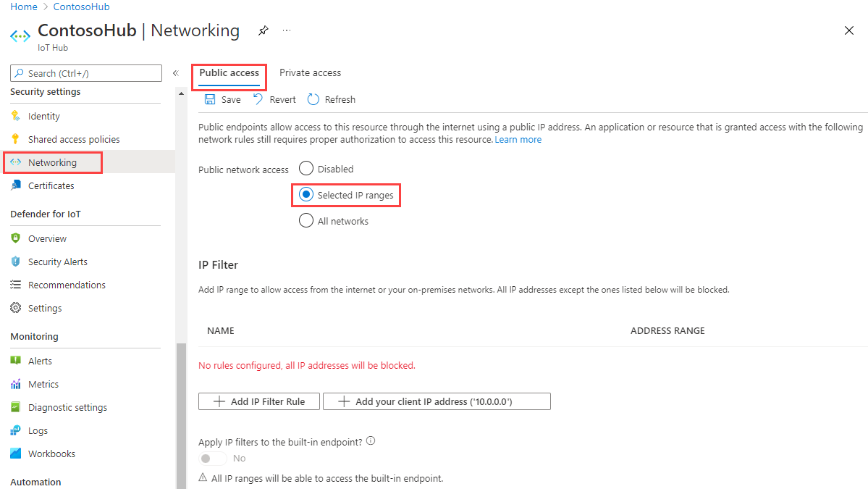This screenshot has height=489, width=868.
Task: Open the ellipsis overflow menu
Action: 286,30
